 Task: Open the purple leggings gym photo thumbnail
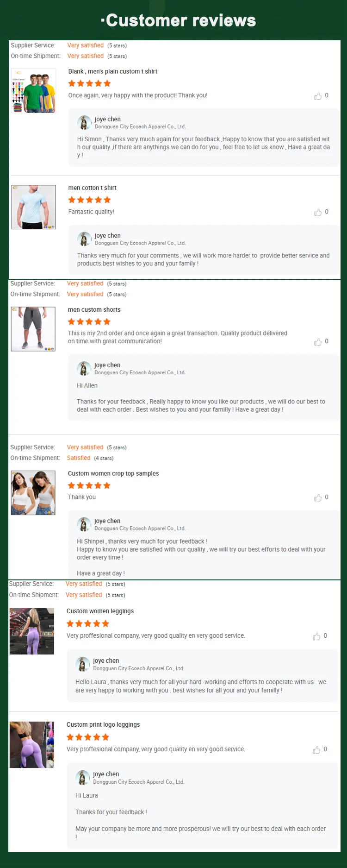tap(32, 631)
